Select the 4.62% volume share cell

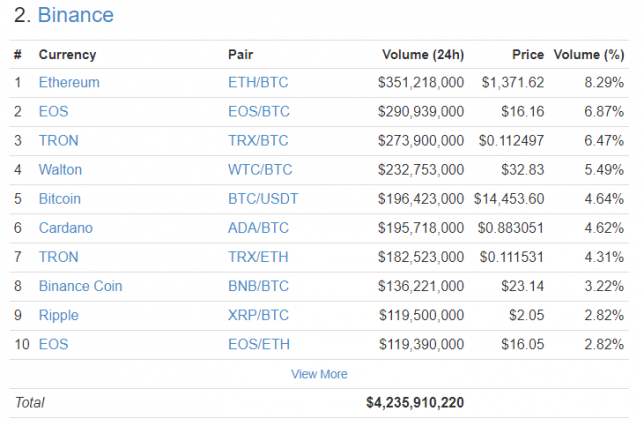pos(604,228)
